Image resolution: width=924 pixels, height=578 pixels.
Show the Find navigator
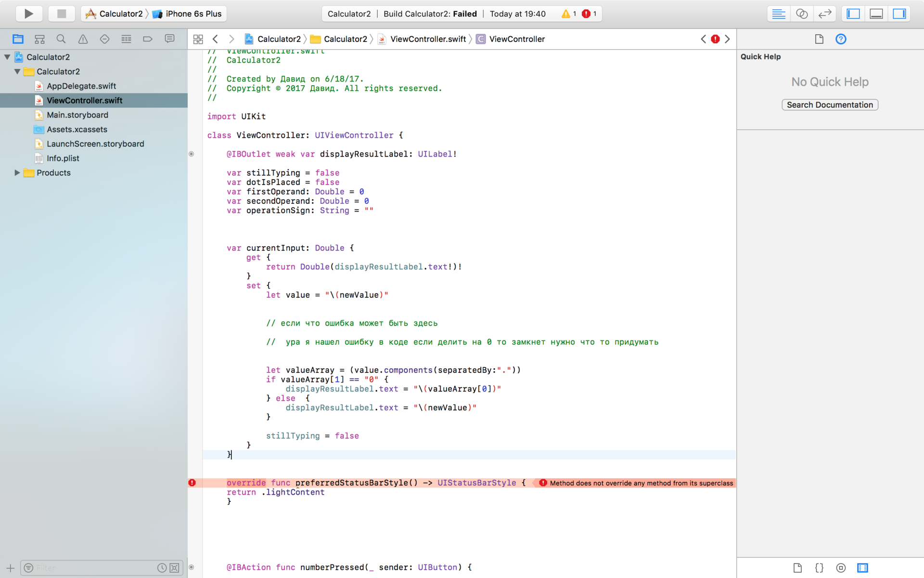[x=61, y=39]
